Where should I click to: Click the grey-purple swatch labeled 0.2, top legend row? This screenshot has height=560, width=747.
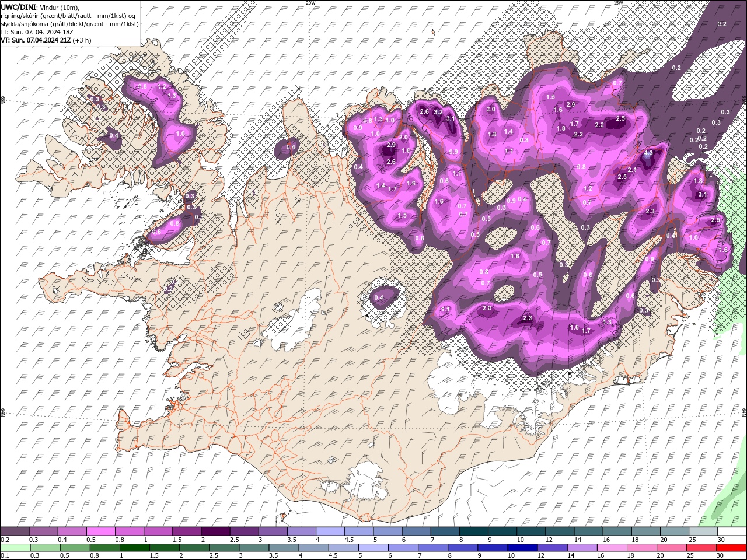(x=15, y=531)
